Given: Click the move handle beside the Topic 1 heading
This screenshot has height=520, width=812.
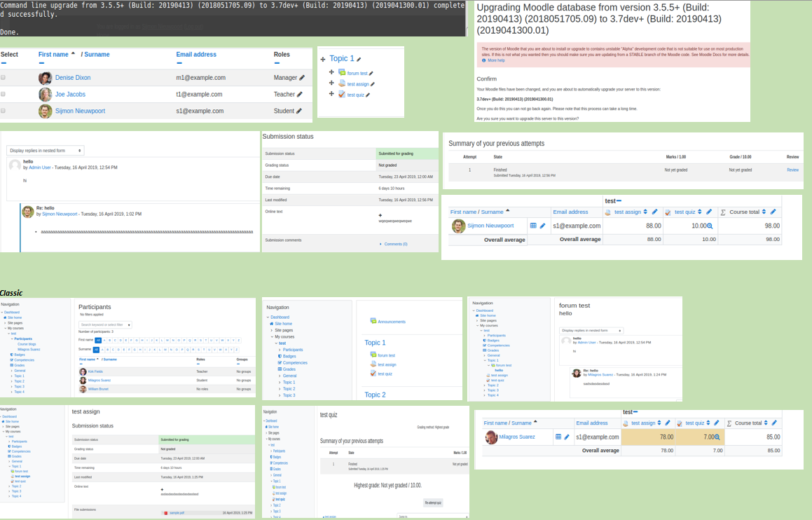Looking at the screenshot, I should pyautogui.click(x=323, y=60).
